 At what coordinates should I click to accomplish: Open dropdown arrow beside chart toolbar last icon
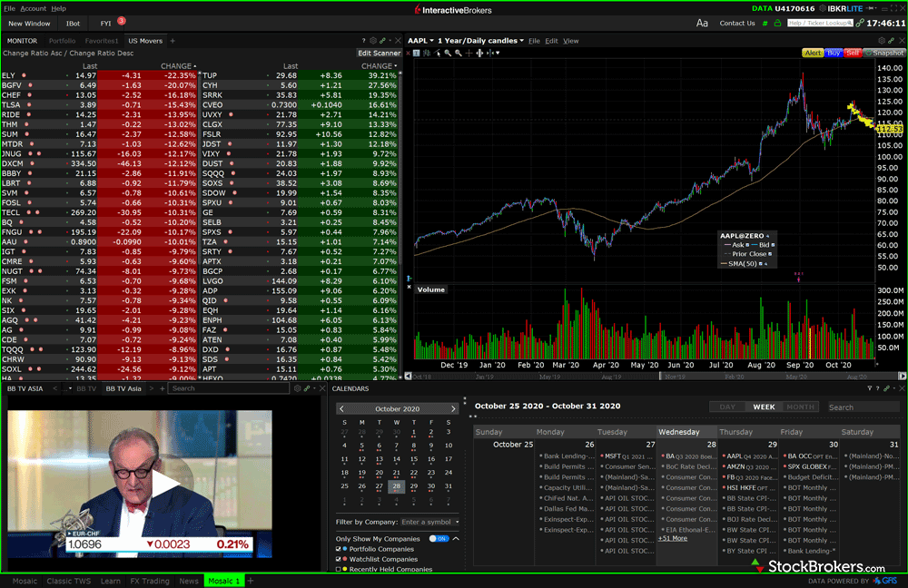pos(498,54)
